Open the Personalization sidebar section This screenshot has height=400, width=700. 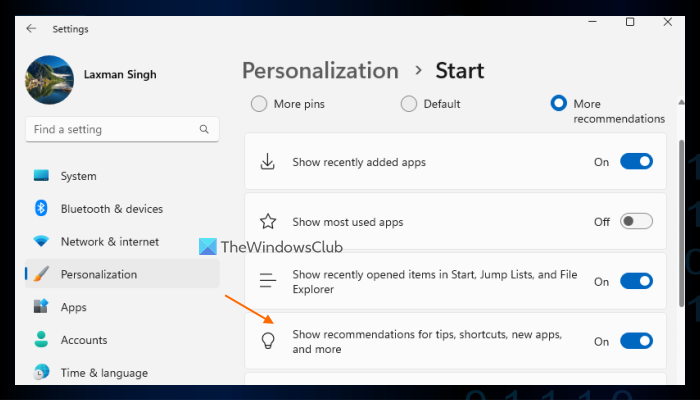[x=99, y=274]
